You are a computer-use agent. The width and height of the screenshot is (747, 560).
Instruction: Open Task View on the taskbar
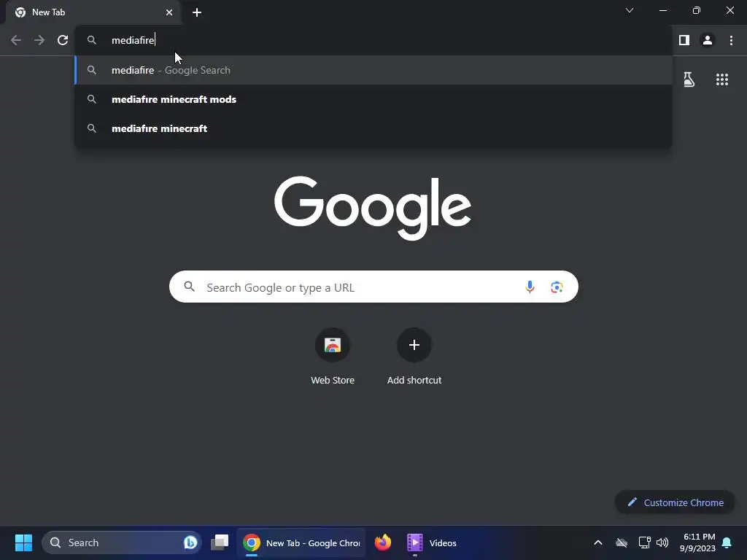coord(220,542)
